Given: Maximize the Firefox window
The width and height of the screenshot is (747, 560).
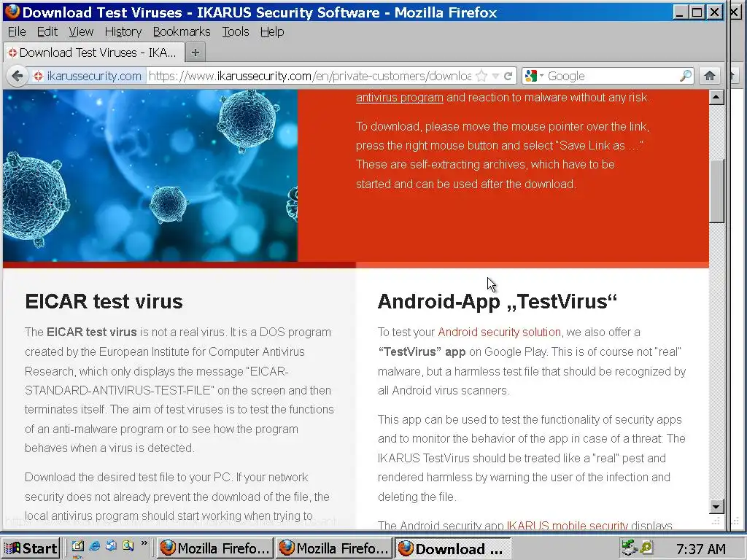Looking at the screenshot, I should 697,12.
